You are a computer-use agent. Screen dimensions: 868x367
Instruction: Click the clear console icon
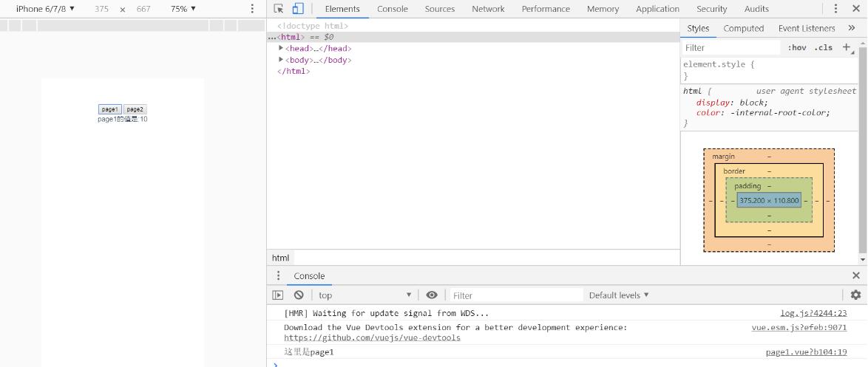tap(299, 295)
